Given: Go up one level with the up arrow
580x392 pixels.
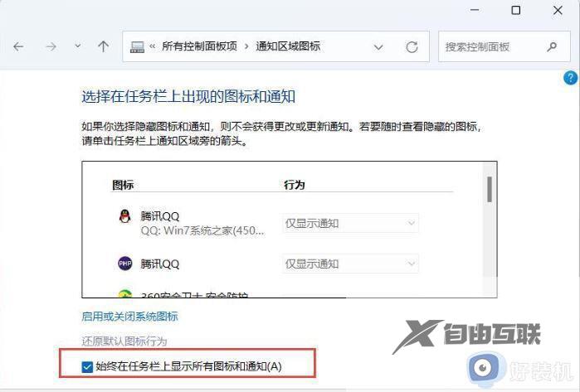Looking at the screenshot, I should (x=103, y=46).
